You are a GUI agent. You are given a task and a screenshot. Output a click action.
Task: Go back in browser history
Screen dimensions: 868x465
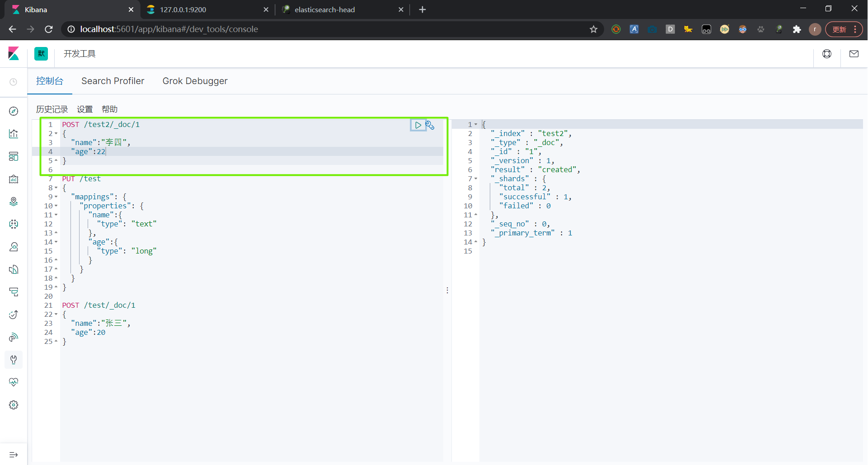pos(13,29)
